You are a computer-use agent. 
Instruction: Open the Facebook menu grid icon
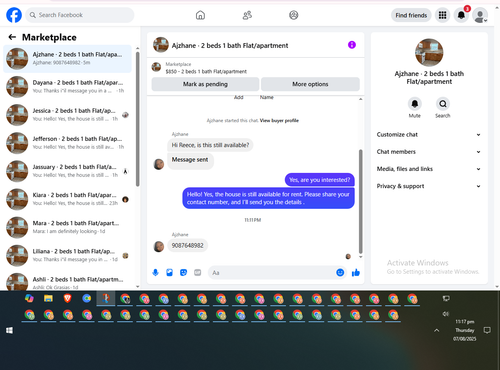tap(442, 15)
